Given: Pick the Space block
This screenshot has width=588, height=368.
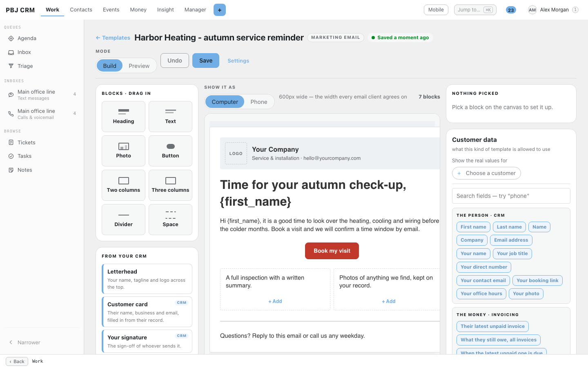Looking at the screenshot, I should [170, 220].
